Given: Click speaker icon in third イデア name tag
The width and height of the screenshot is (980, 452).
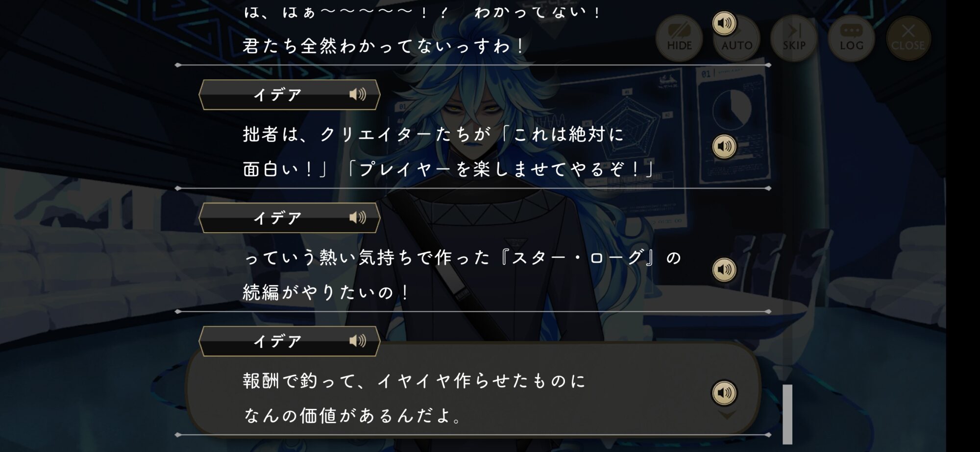Looking at the screenshot, I should pyautogui.click(x=358, y=341).
